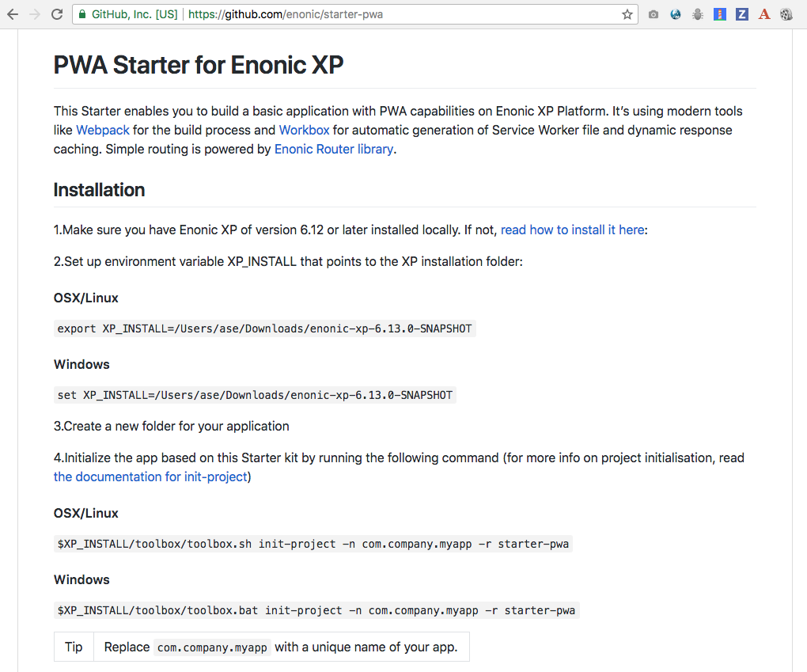Reload the page with the refresh icon
This screenshot has width=807, height=672.
[x=57, y=14]
